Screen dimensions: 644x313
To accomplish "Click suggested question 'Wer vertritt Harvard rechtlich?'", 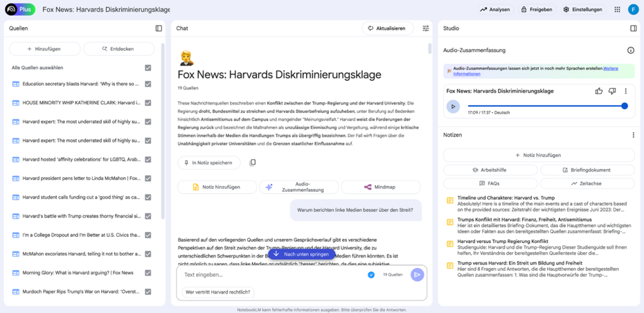I will 218,292.
